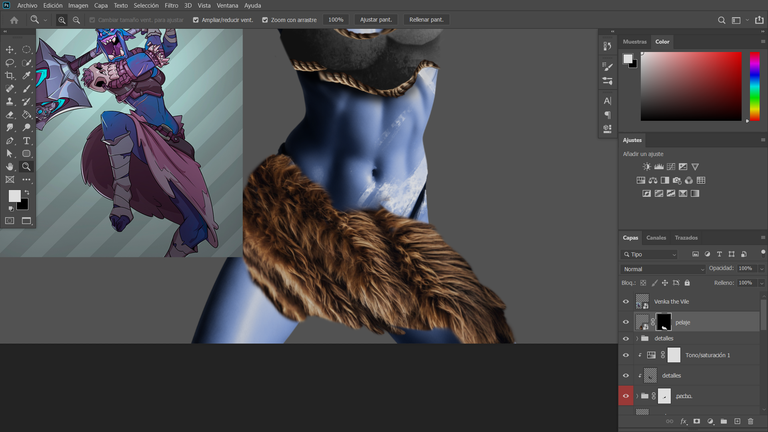Switch to the Muestras tab
This screenshot has width=768, height=432.
(634, 42)
